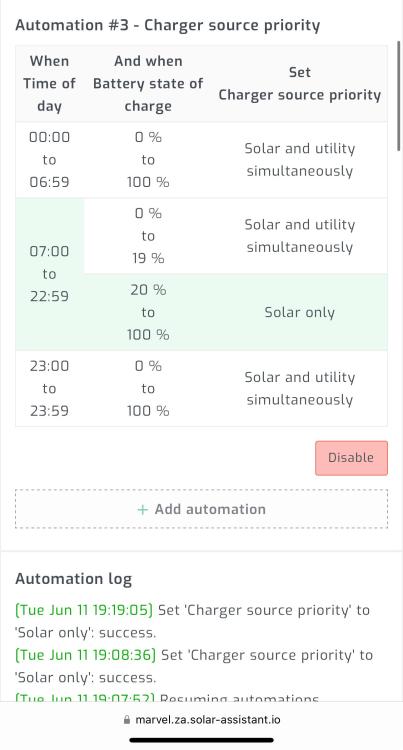
Task: Click the Automation log heading
Action: pyautogui.click(x=74, y=579)
